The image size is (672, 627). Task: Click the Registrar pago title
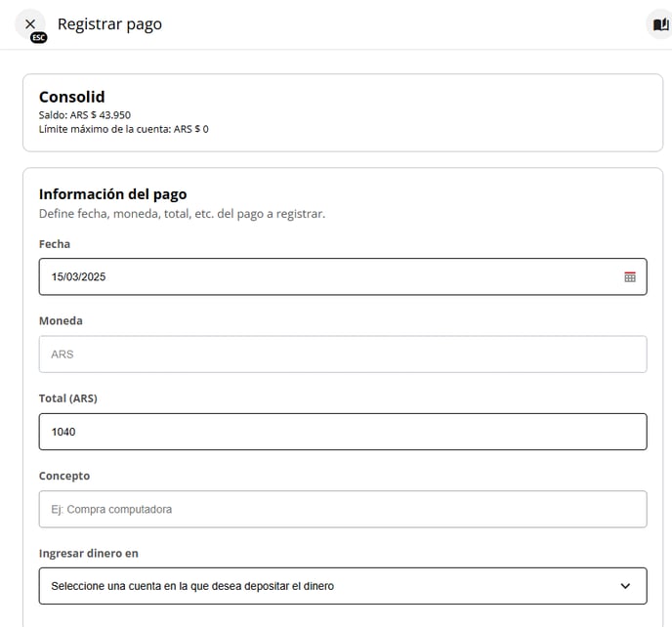[109, 24]
